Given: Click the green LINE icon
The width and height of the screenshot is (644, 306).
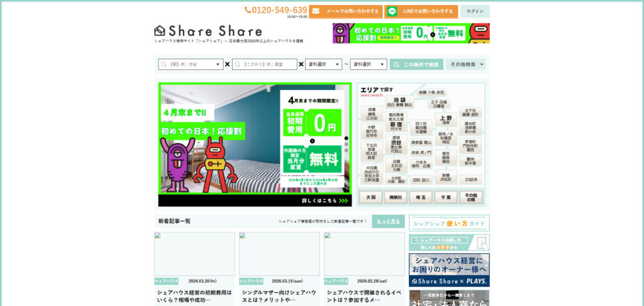Looking at the screenshot, I should pyautogui.click(x=393, y=11).
